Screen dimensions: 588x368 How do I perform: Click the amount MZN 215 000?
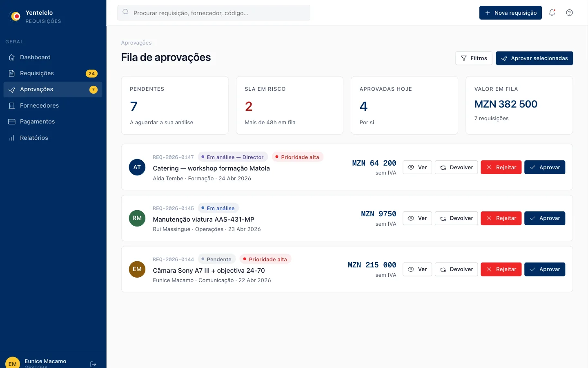(372, 265)
